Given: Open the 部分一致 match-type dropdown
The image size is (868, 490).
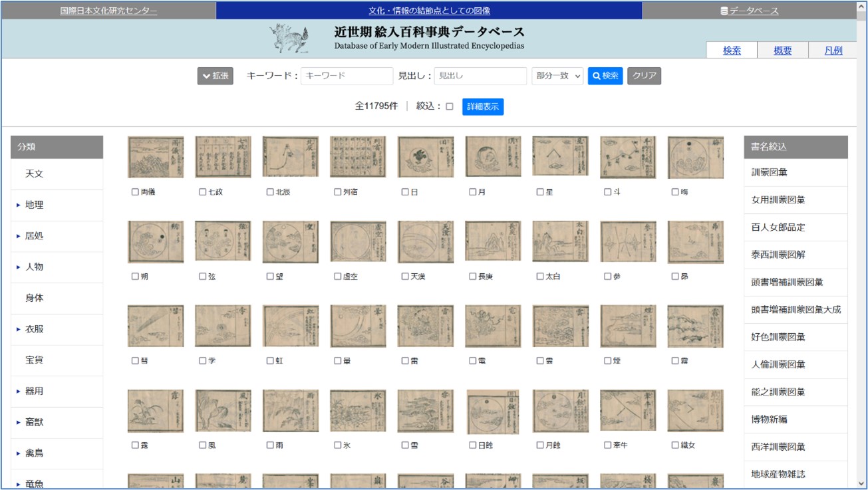Looking at the screenshot, I should tap(557, 76).
